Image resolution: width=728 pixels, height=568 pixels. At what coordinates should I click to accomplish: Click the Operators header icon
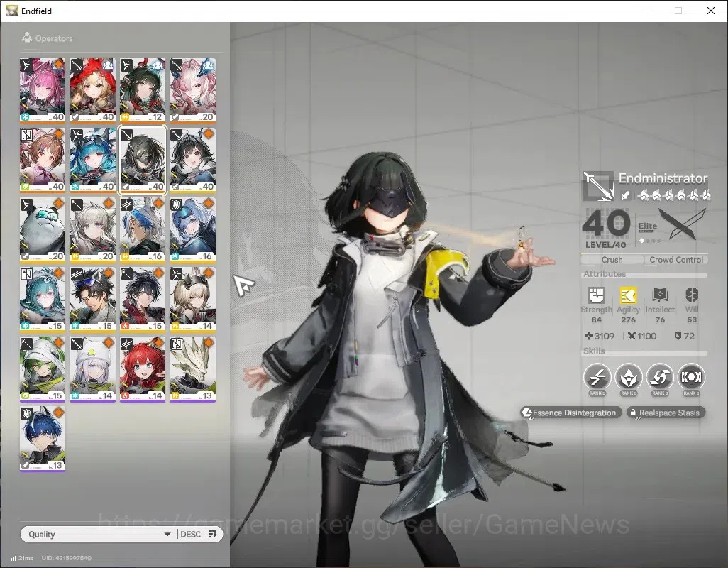click(x=27, y=38)
